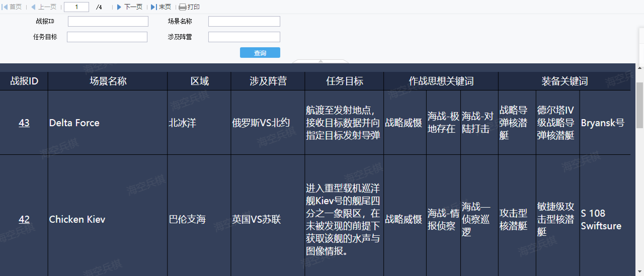The height and width of the screenshot is (276, 644).
Task: Click the page number input box
Action: pyautogui.click(x=76, y=7)
